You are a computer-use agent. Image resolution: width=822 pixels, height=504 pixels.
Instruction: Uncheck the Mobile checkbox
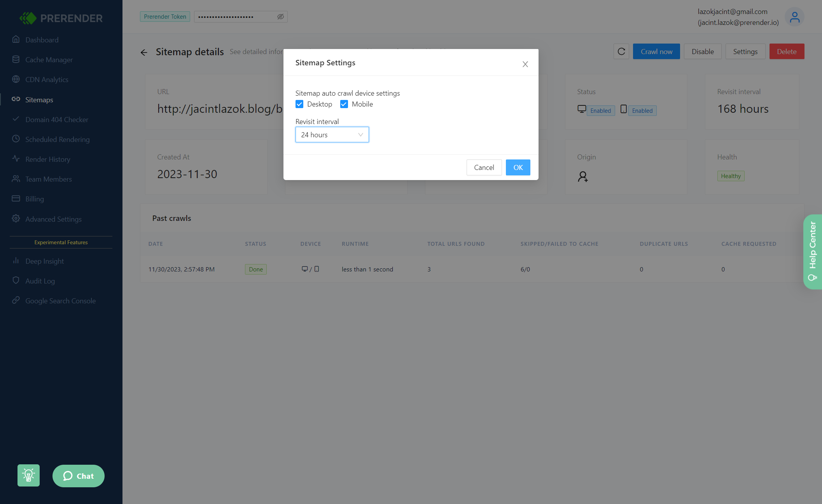click(344, 104)
